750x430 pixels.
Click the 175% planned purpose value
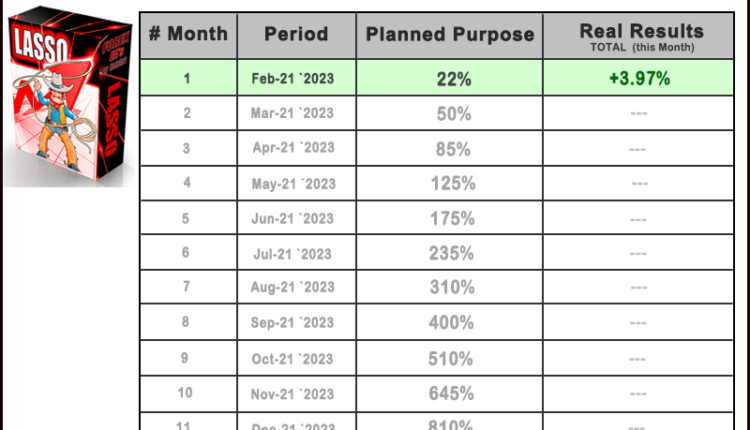point(454,219)
